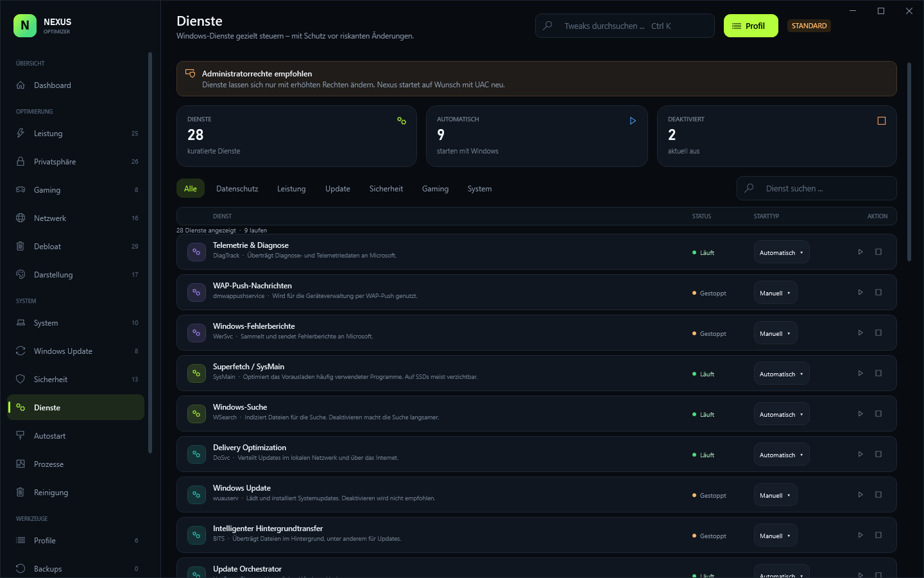Open Reinigung in the sidebar
Screen dimensions: 924x578
[x=76, y=493]
